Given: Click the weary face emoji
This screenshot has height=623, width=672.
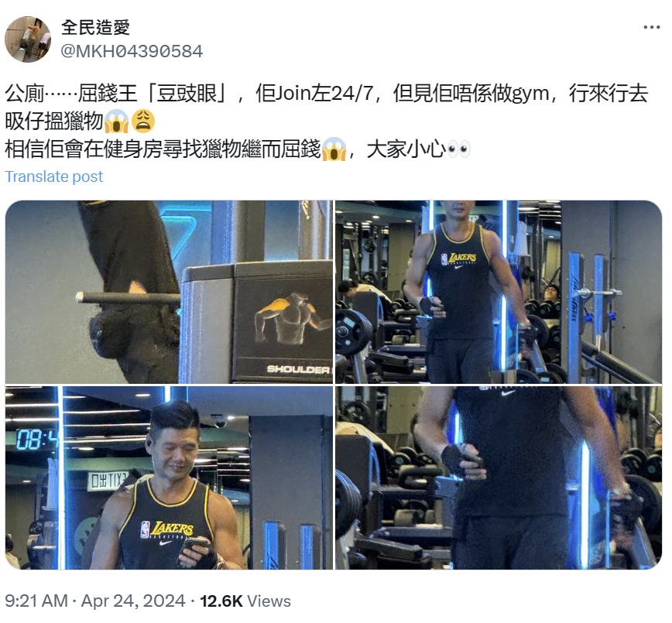Looking at the screenshot, I should (143, 121).
